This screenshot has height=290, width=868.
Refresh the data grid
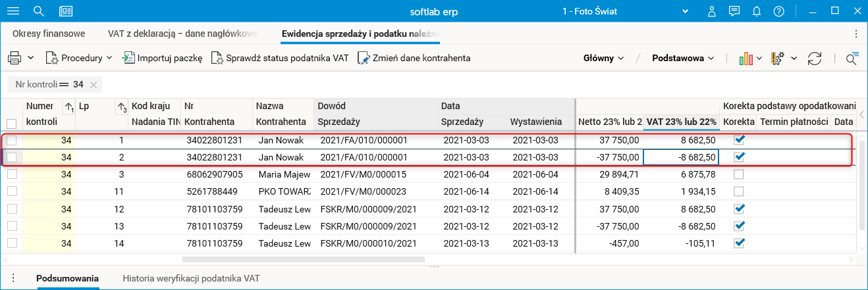click(x=815, y=58)
